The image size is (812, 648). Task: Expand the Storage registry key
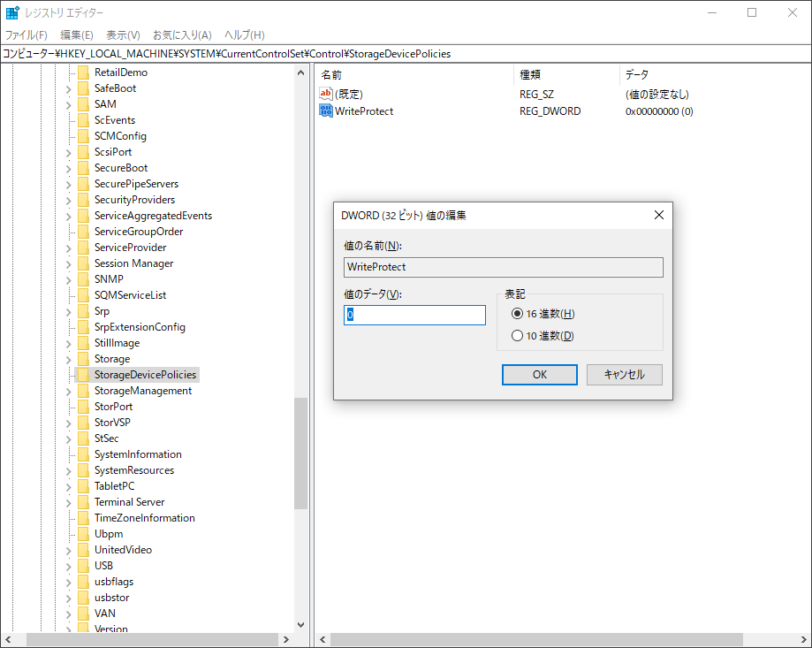tap(69, 358)
